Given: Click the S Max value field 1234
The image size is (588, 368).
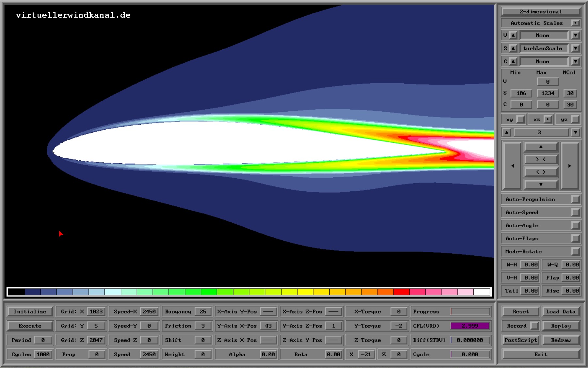Looking at the screenshot, I should 548,93.
